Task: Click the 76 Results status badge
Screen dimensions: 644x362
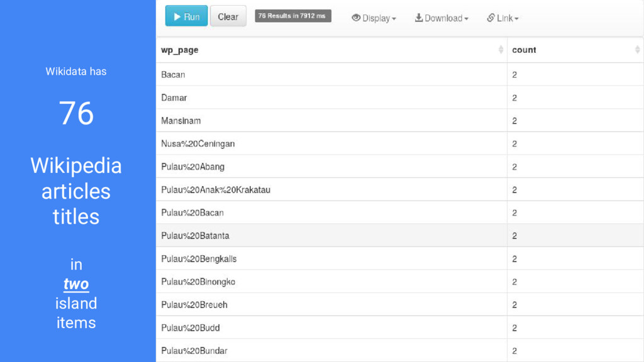Action: click(x=293, y=16)
